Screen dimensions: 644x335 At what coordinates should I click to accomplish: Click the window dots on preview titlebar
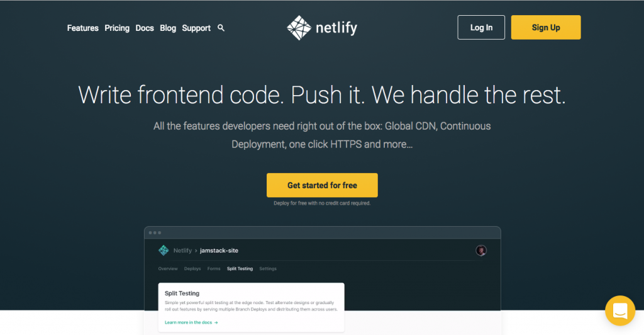coord(155,232)
